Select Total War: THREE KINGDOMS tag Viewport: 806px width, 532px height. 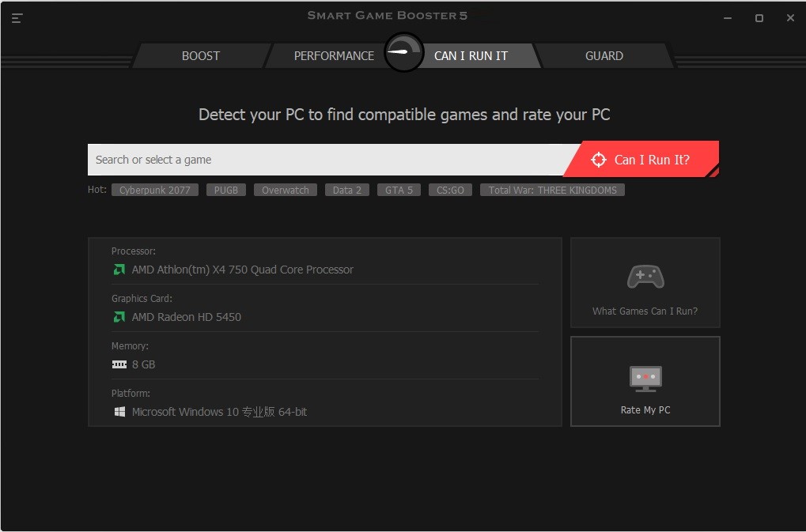(552, 190)
